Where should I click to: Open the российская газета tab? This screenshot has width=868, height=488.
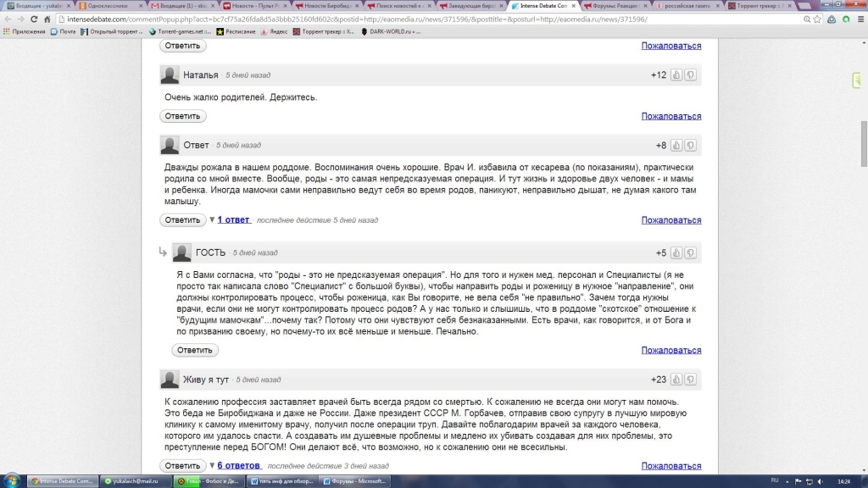click(x=687, y=6)
